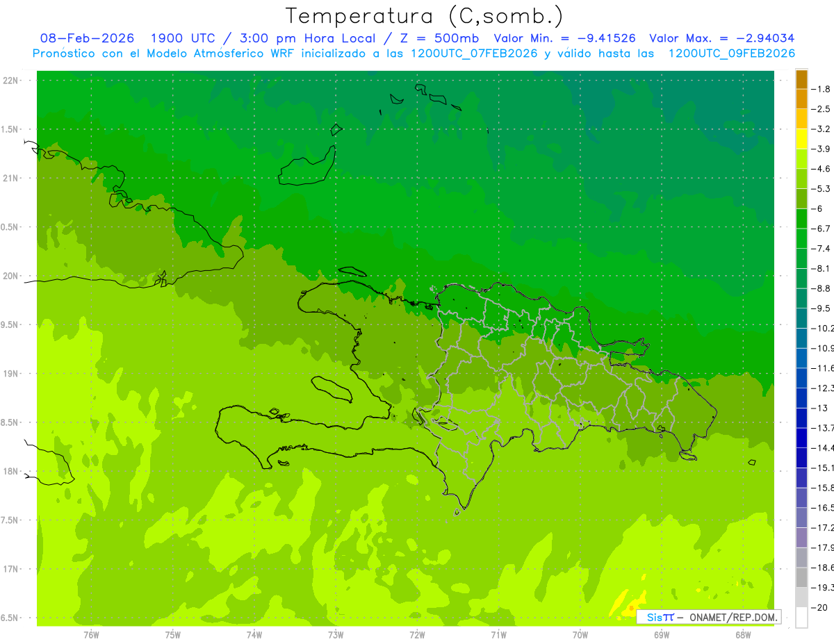834x644 pixels.
Task: Click the "-20" colorbar value
Action: pyautogui.click(x=819, y=608)
